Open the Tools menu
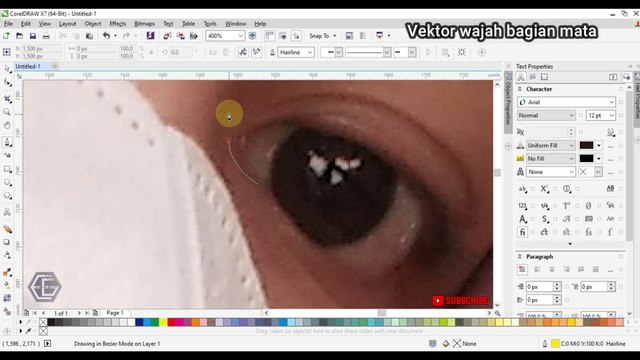The width and height of the screenshot is (640, 360). [x=210, y=24]
